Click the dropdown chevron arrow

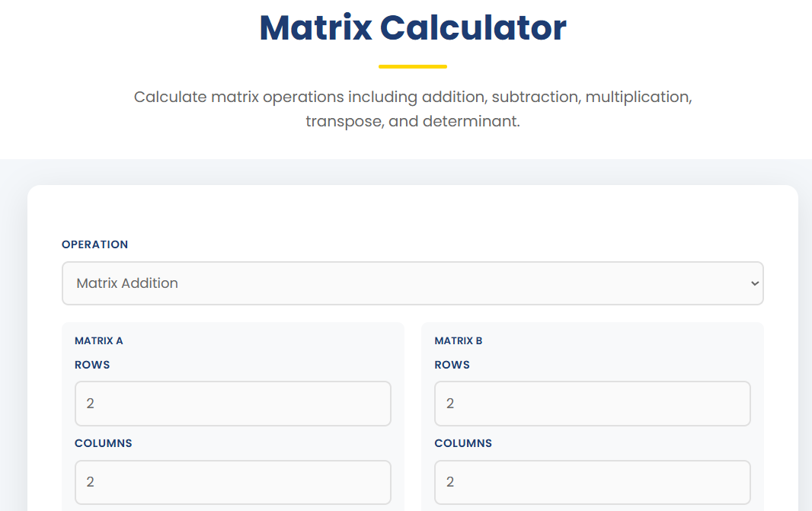click(755, 283)
